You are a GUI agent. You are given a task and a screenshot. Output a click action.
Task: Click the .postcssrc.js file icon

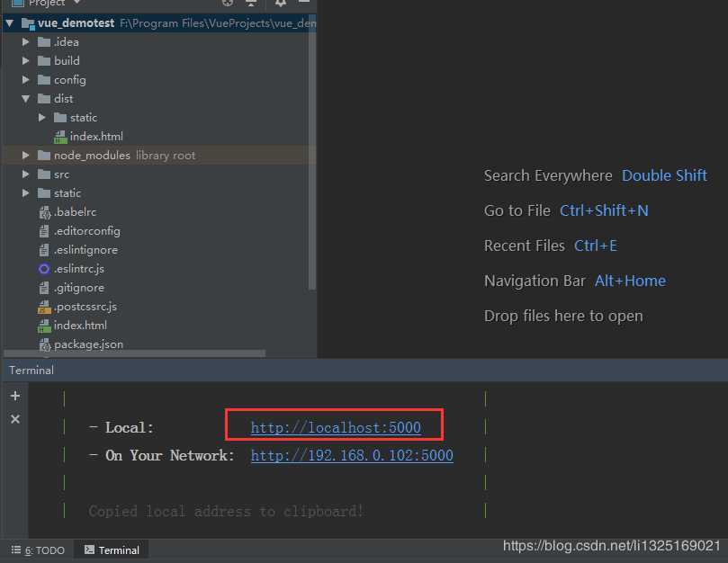[44, 307]
